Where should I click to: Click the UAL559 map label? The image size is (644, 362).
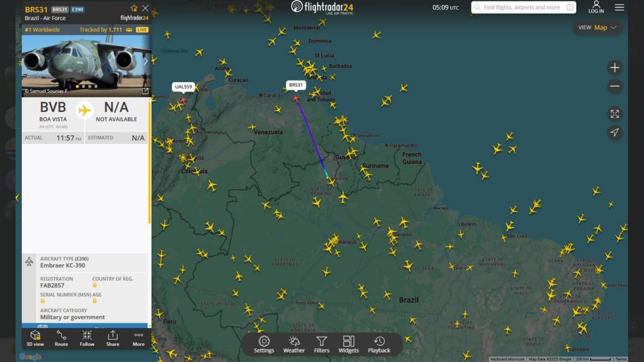coord(183,86)
